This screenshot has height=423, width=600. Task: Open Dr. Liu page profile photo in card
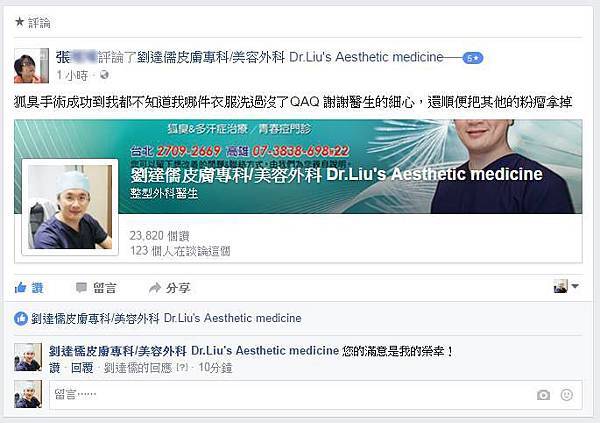70,207
